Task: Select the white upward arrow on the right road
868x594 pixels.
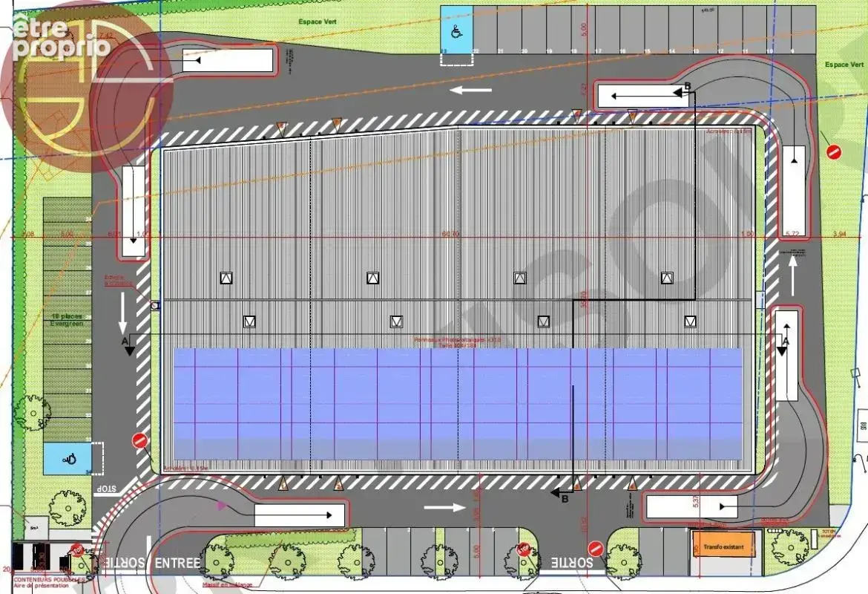Action: click(x=793, y=276)
